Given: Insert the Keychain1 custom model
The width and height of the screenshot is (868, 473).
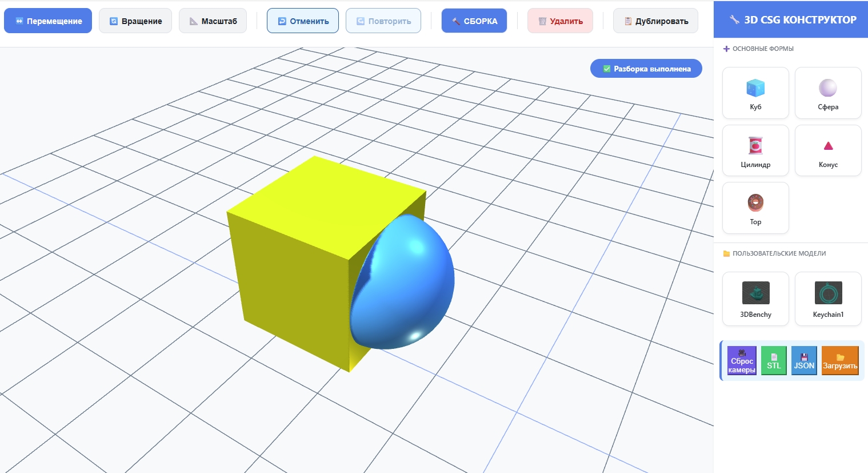Looking at the screenshot, I should pyautogui.click(x=828, y=299).
